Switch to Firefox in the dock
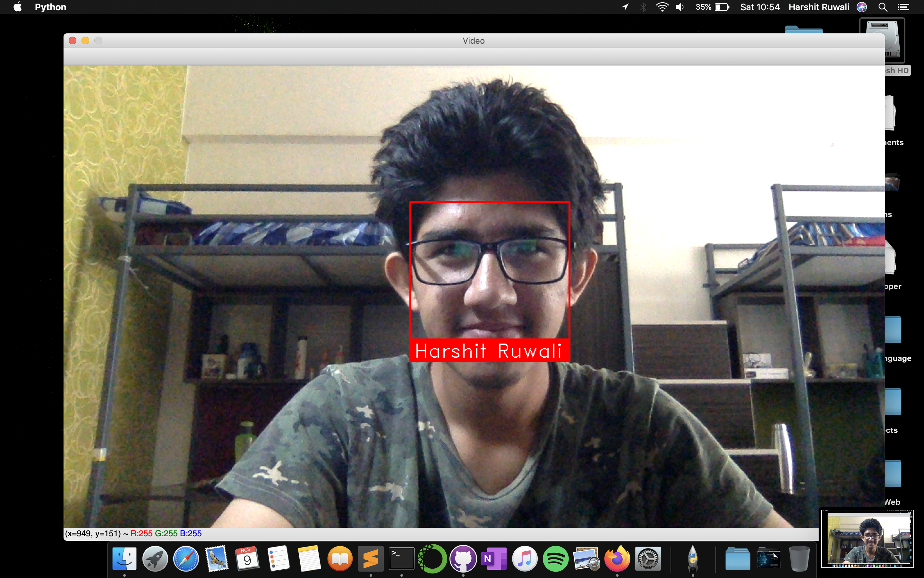The width and height of the screenshot is (924, 578). 617,559
